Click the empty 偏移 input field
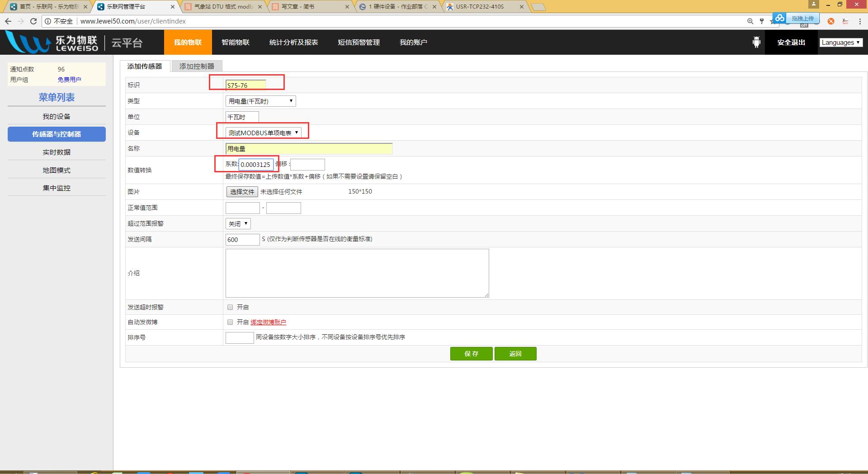Viewport: 868px width, 474px height. click(x=308, y=164)
